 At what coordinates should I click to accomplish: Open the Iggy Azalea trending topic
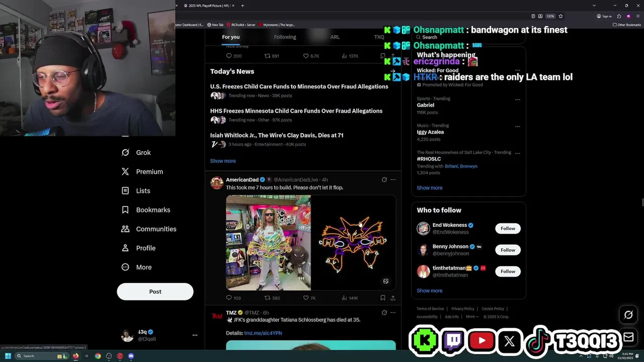(430, 132)
